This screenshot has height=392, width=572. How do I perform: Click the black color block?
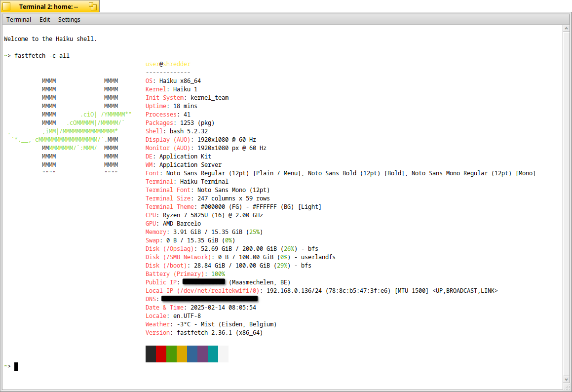151,354
